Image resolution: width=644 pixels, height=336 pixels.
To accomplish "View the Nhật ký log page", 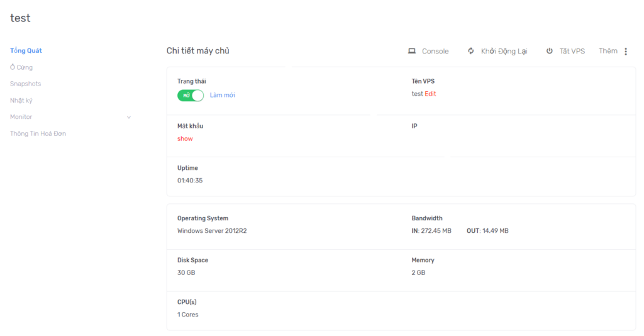I will click(21, 100).
